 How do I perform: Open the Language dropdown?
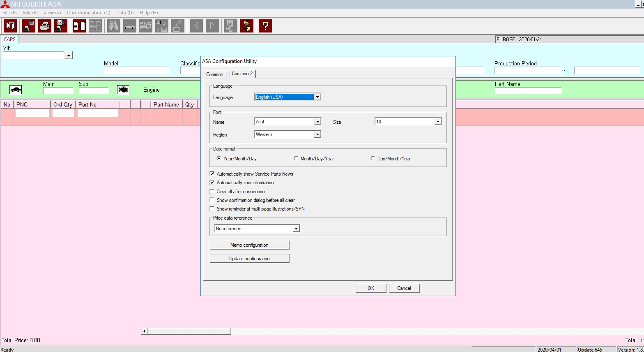(317, 97)
